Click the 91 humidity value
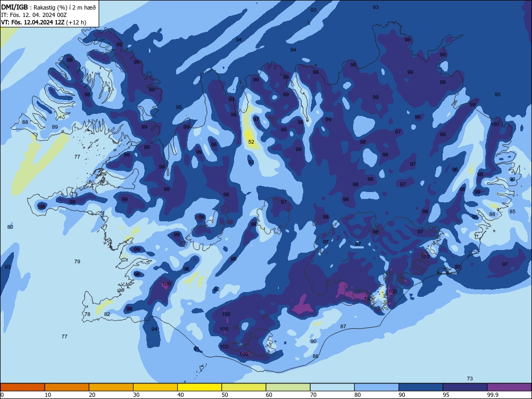 point(196,348)
